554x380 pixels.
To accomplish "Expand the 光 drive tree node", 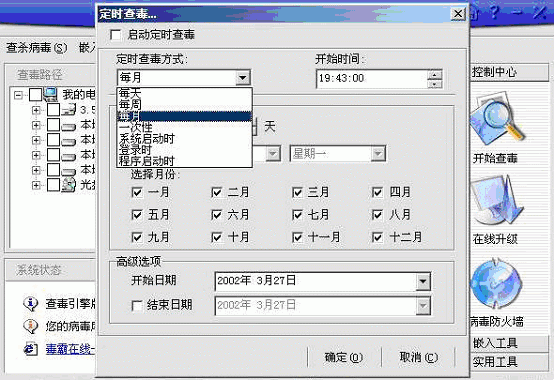I will pos(36,185).
